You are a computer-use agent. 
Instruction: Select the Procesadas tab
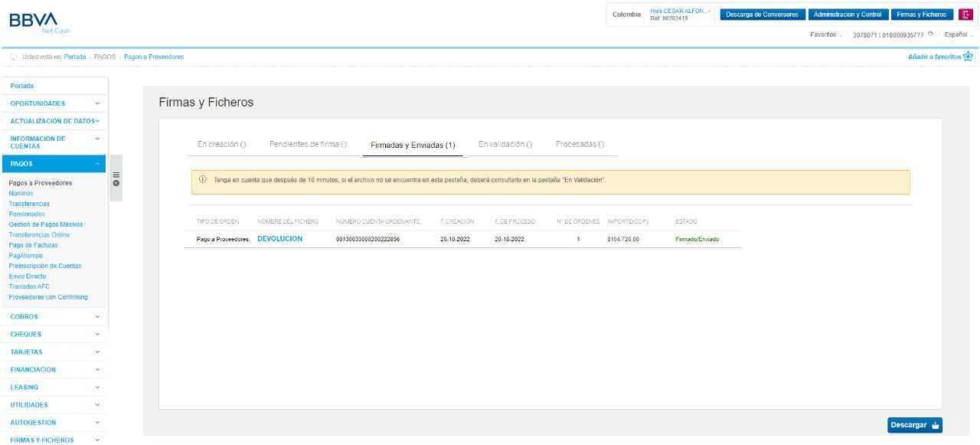click(580, 144)
